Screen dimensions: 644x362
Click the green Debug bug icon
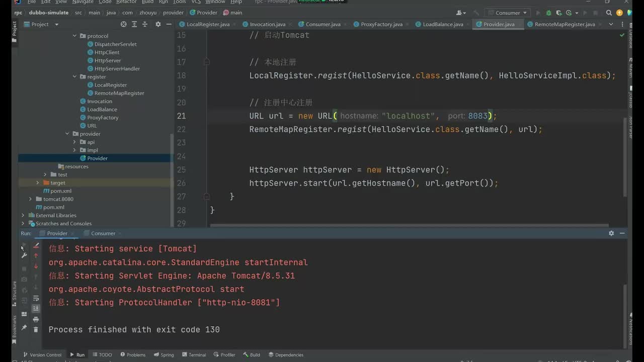[x=549, y=13]
